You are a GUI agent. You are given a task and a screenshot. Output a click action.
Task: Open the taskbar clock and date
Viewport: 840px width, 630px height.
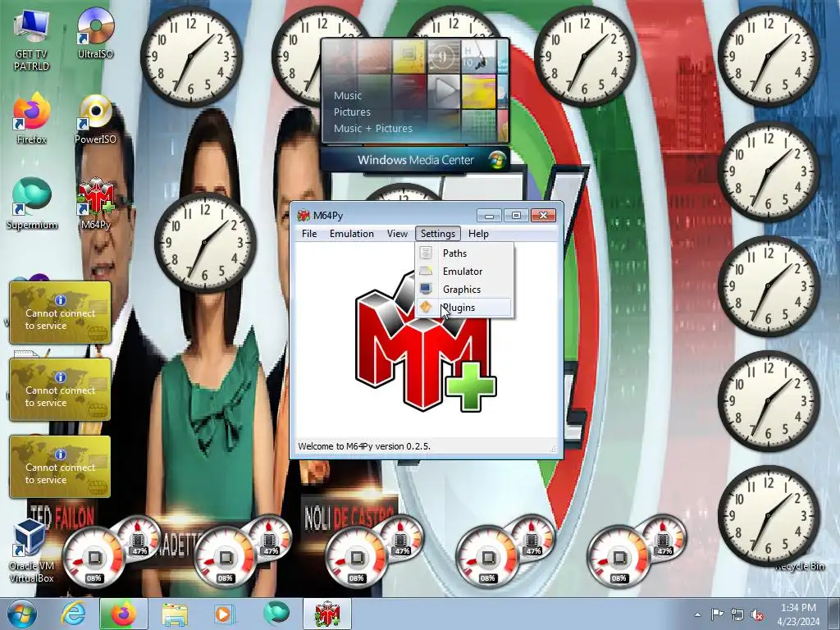[x=798, y=614]
